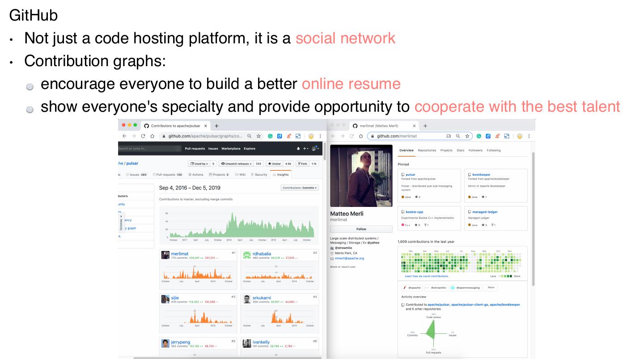The width and height of the screenshot is (644, 362).
Task: Bookmark the merlimat page with the star icon
Action: tap(467, 136)
